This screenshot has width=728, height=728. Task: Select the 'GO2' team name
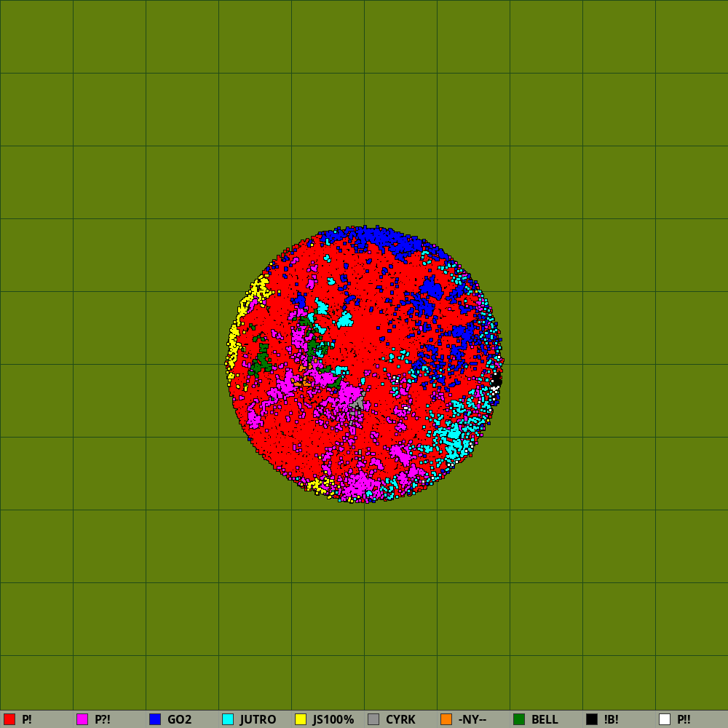180,720
